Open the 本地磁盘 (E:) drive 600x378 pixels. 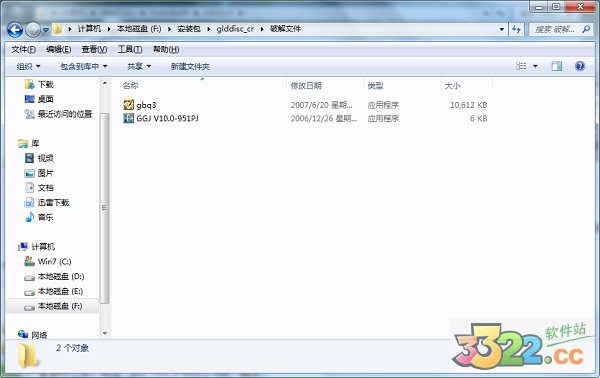point(60,291)
